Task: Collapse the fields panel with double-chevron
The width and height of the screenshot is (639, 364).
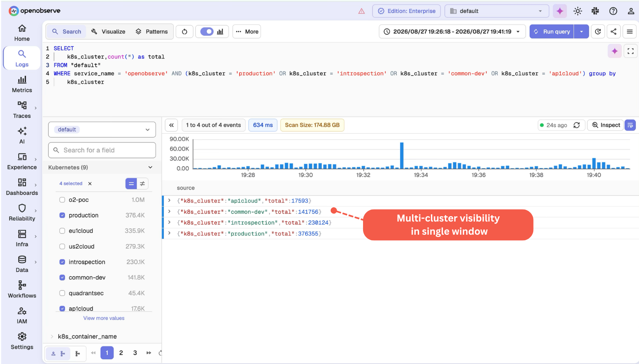Action: [171, 125]
